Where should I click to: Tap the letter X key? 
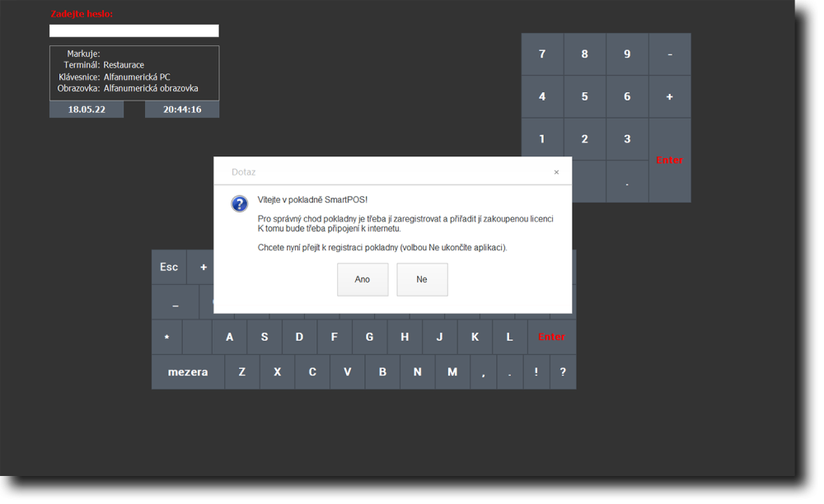point(278,372)
